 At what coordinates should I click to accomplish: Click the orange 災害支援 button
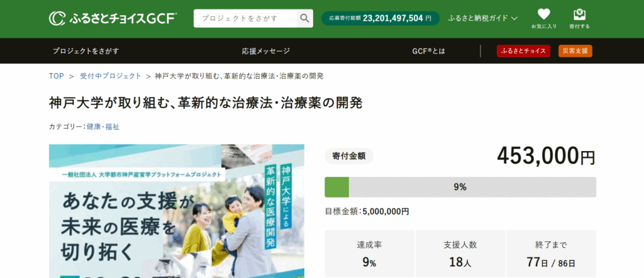(x=575, y=51)
